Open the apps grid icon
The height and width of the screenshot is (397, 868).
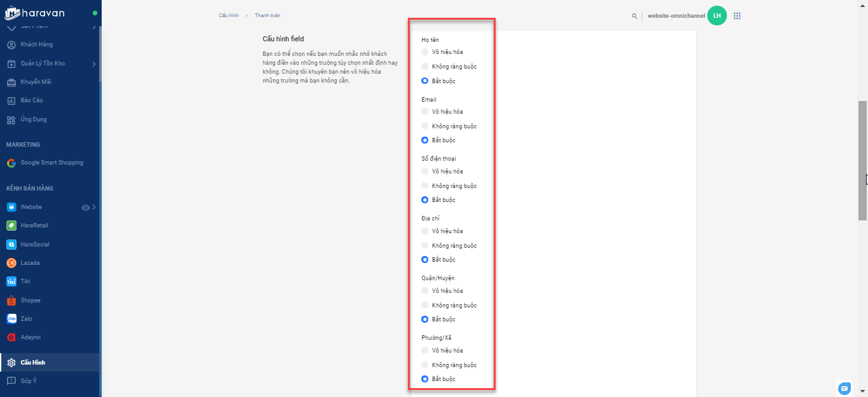pyautogui.click(x=737, y=16)
